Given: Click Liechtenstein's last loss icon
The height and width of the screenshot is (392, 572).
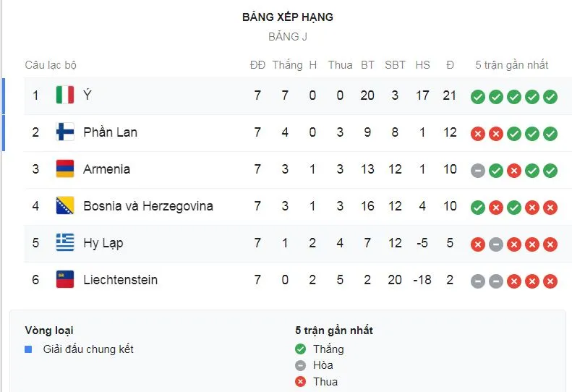Looking at the screenshot, I should point(550,281).
